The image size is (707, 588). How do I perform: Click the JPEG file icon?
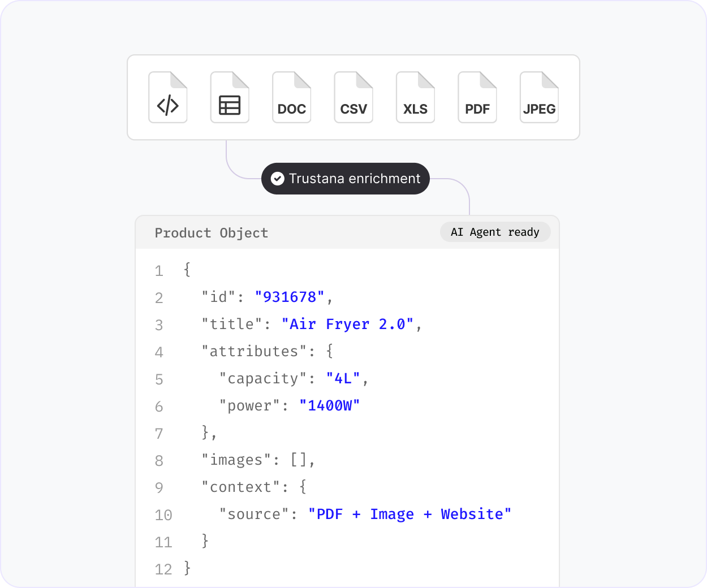[540, 97]
